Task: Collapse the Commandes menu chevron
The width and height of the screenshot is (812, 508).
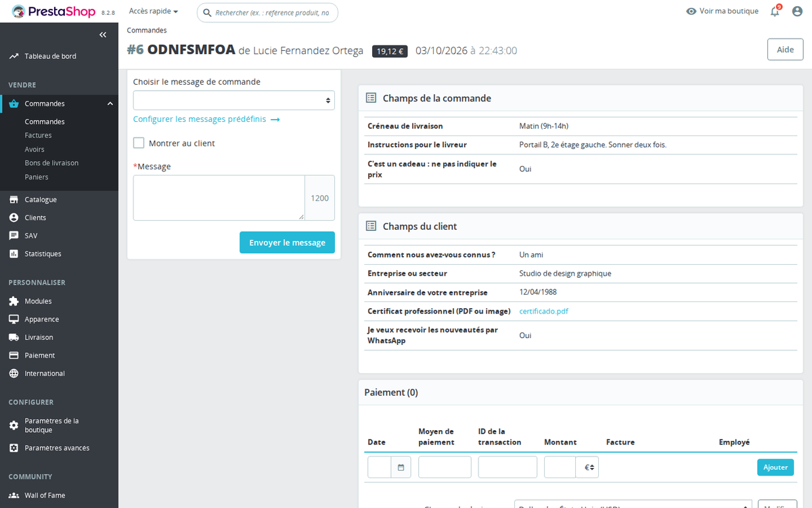Action: tap(110, 104)
